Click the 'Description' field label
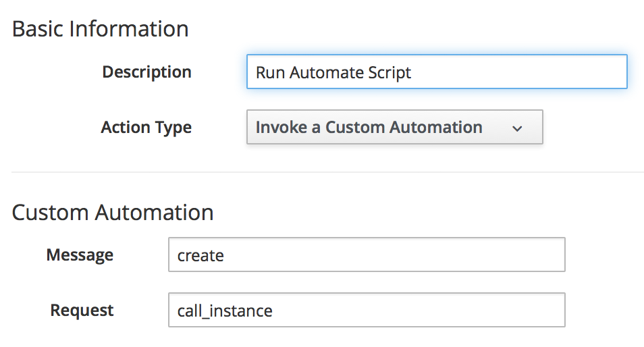The width and height of the screenshot is (644, 347). [146, 72]
